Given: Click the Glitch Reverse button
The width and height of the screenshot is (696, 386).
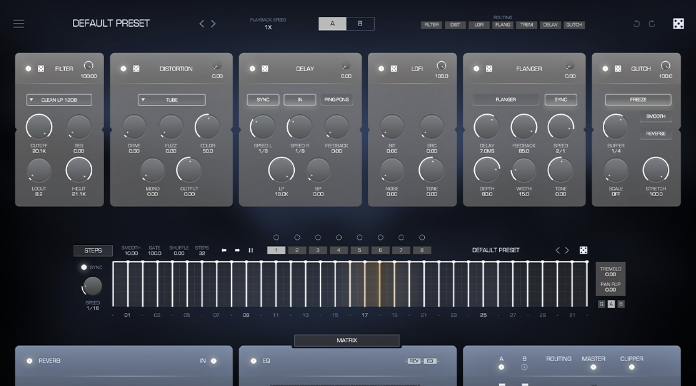Looking at the screenshot, I should 656,134.
